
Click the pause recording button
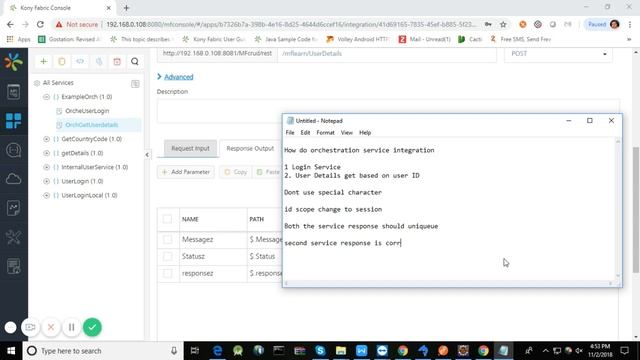point(71,327)
